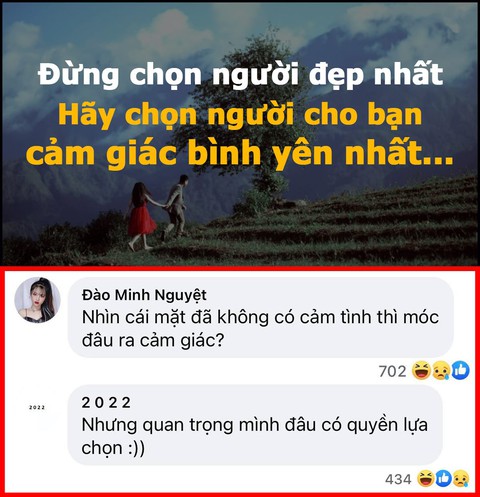Viewport: 480px width, 497px height.
Task: Click the small 2022 profile avatar
Action: (x=37, y=407)
